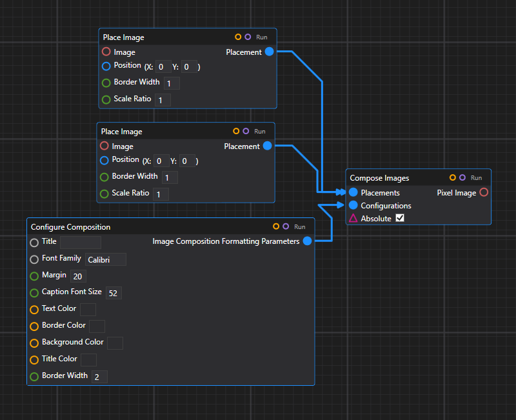Click the Placement output port on the lower Place Image node
The image size is (516, 420).
[x=267, y=146]
